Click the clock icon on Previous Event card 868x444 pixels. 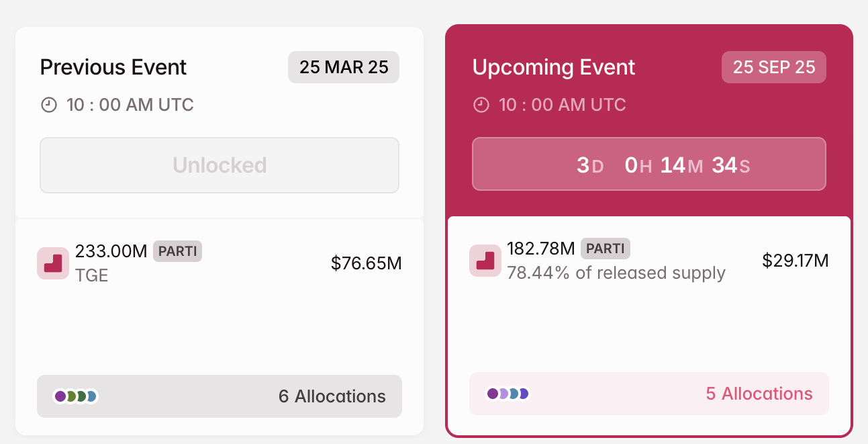[47, 105]
